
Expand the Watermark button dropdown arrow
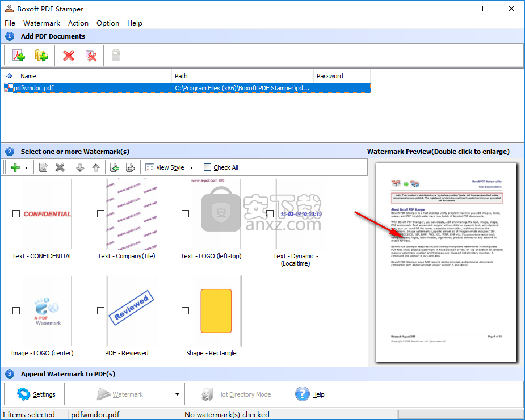pyautogui.click(x=177, y=394)
